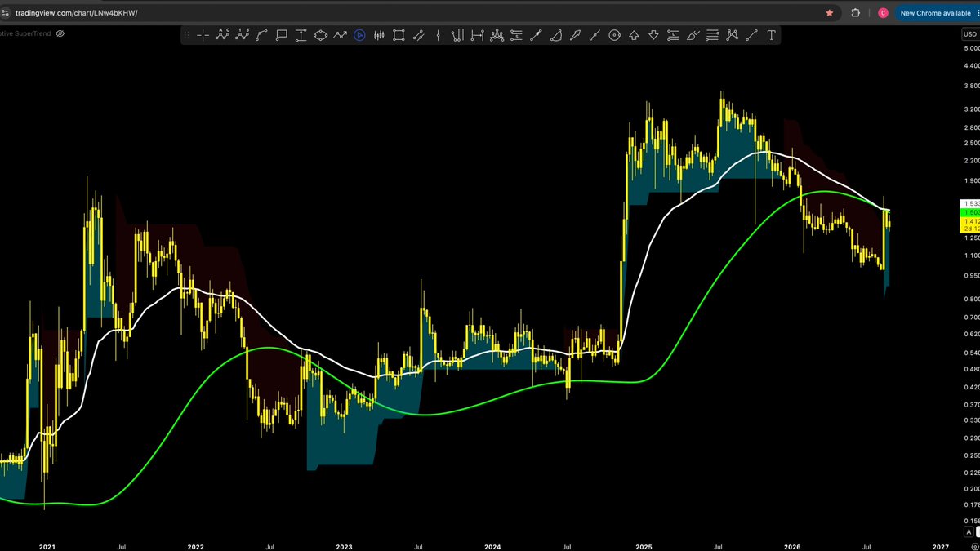The height and width of the screenshot is (551, 980).
Task: Open Chrome three-dots menu
Action: pos(978,13)
